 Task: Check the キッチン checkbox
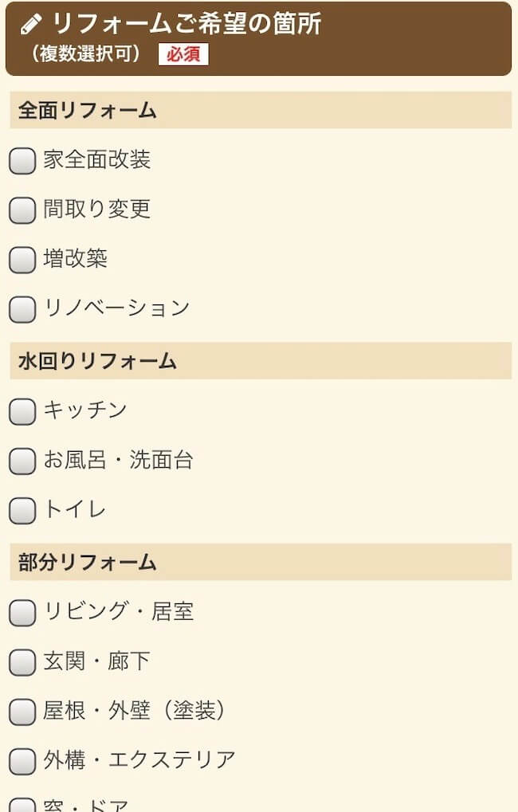[x=21, y=410]
